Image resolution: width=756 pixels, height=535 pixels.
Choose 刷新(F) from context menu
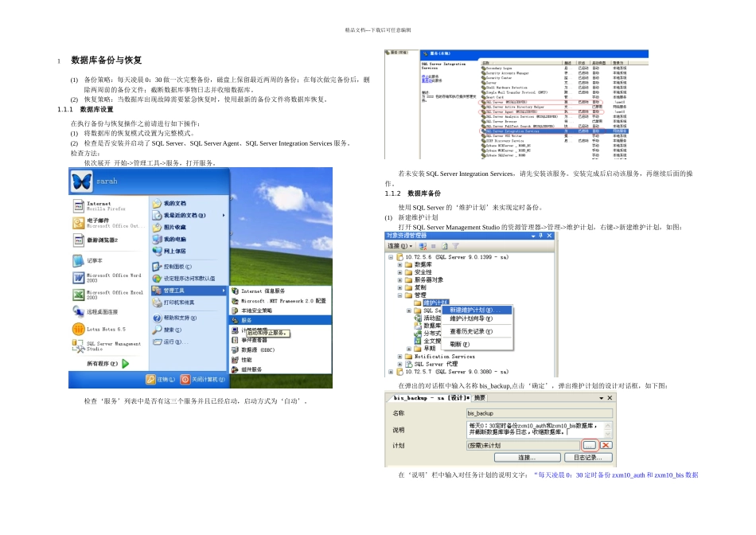477,345
